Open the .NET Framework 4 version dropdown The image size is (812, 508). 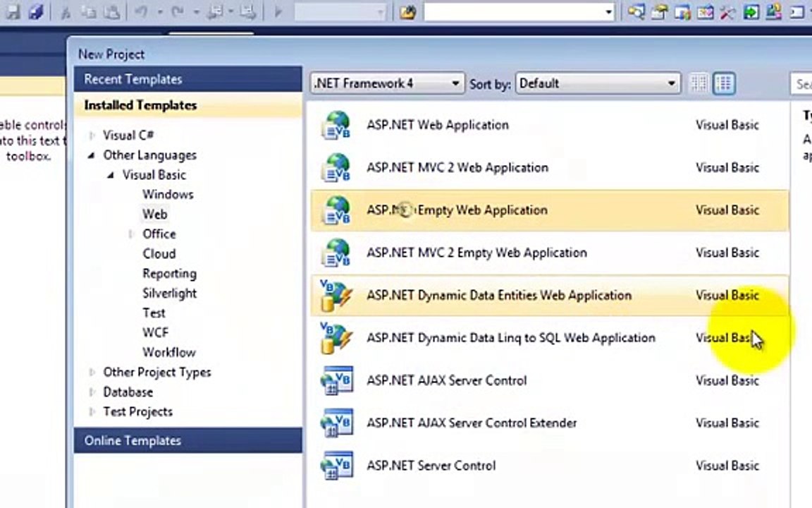387,83
